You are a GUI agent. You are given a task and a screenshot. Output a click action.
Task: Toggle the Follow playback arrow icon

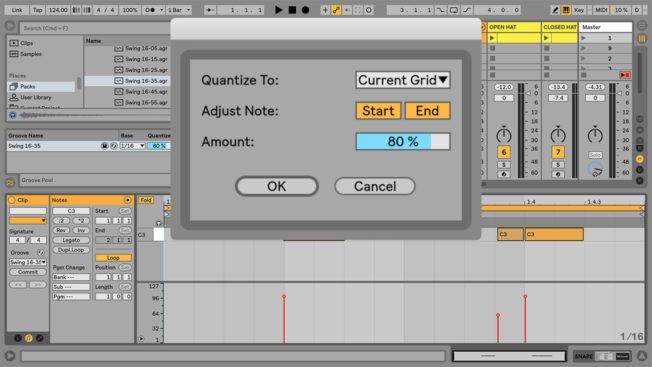pyautogui.click(x=210, y=10)
